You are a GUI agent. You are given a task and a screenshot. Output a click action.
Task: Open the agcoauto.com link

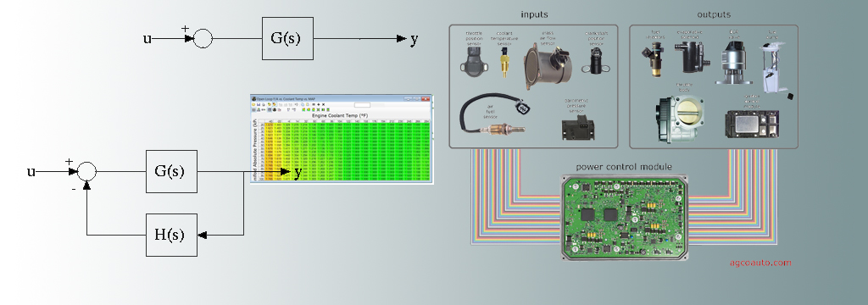[x=760, y=263]
